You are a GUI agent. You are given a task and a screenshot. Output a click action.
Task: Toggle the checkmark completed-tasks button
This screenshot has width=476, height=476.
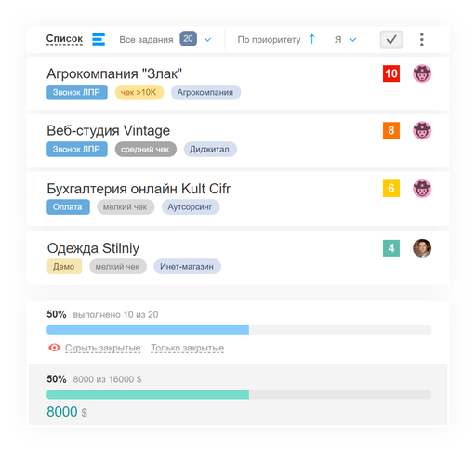coord(391,40)
